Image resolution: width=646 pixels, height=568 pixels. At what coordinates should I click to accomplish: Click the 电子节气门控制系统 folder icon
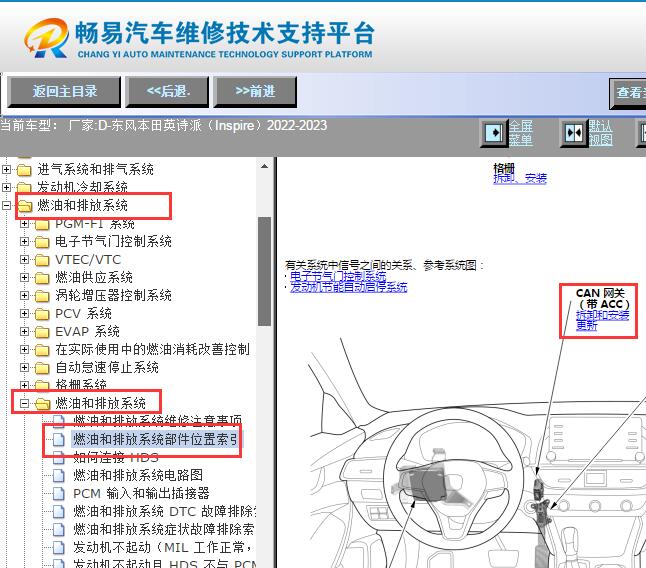pyautogui.click(x=42, y=242)
